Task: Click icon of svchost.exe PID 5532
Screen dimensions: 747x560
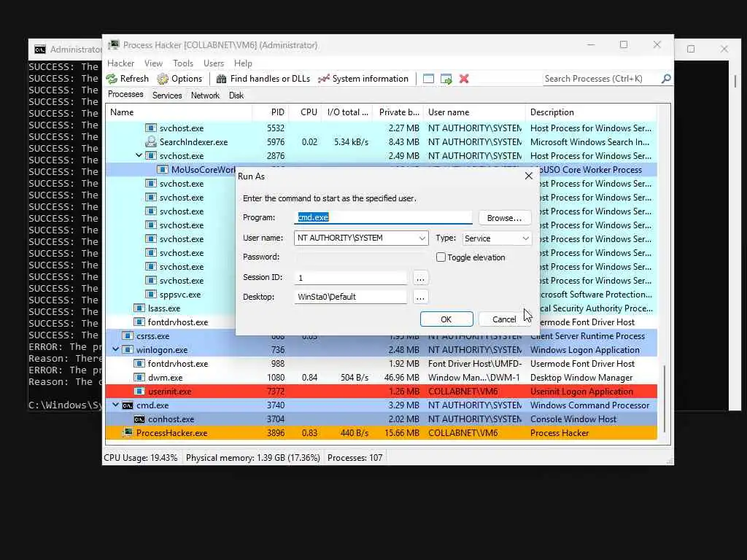Action: 151,128
